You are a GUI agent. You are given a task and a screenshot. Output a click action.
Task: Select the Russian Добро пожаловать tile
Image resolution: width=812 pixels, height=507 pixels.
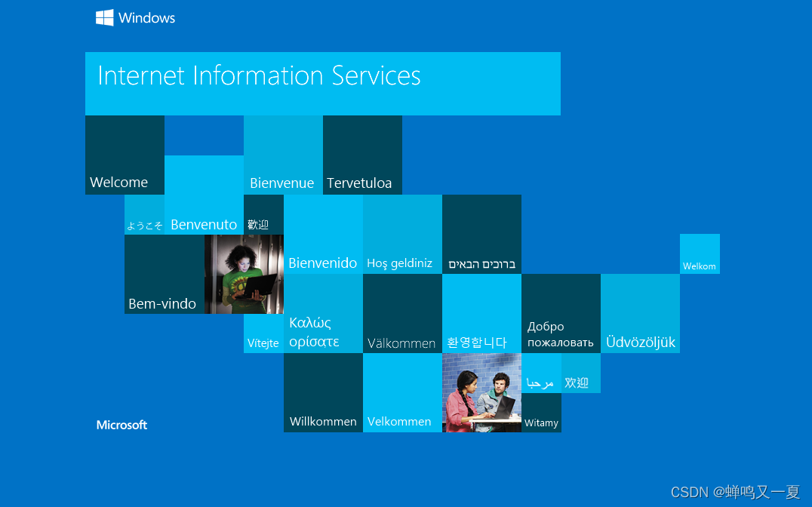[561, 313]
